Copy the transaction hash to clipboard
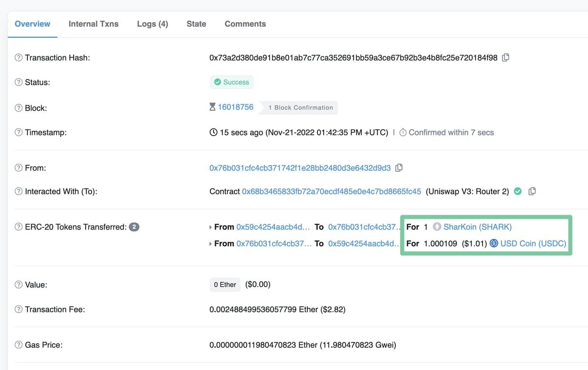 pos(506,58)
